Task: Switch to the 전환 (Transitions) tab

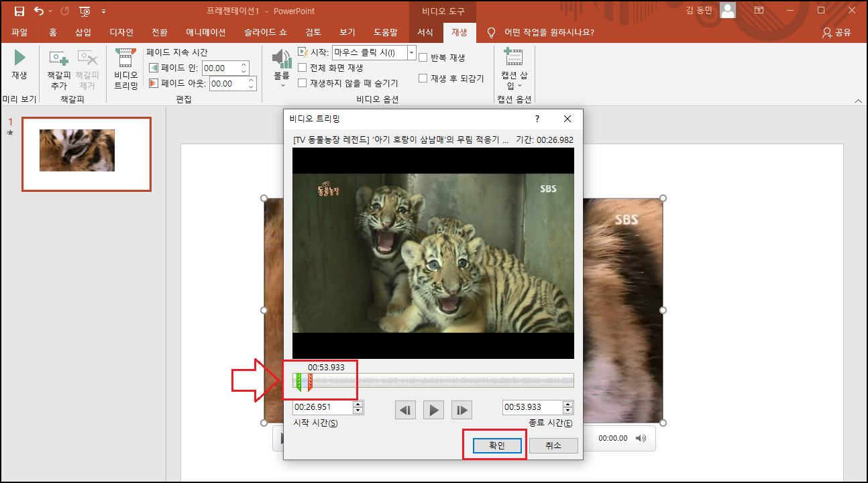Action: coord(160,32)
